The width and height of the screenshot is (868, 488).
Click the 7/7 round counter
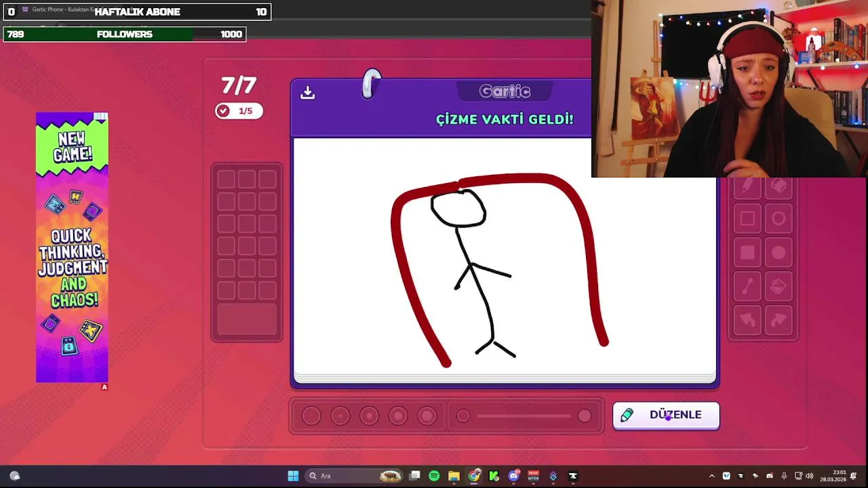pos(239,85)
